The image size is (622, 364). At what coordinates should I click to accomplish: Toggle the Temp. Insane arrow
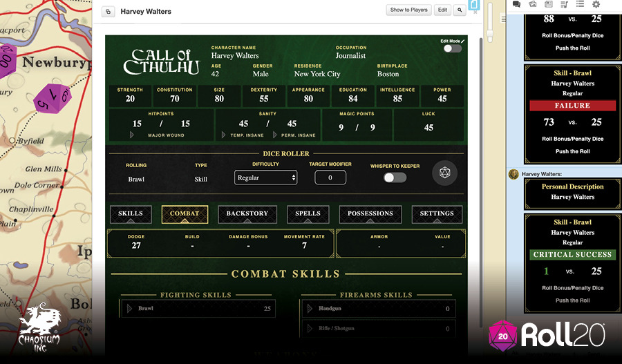(223, 135)
